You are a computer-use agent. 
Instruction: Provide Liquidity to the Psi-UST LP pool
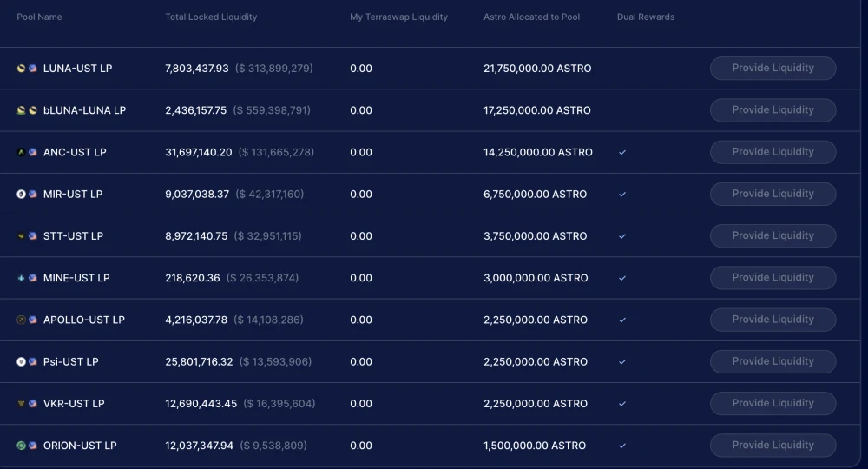773,361
